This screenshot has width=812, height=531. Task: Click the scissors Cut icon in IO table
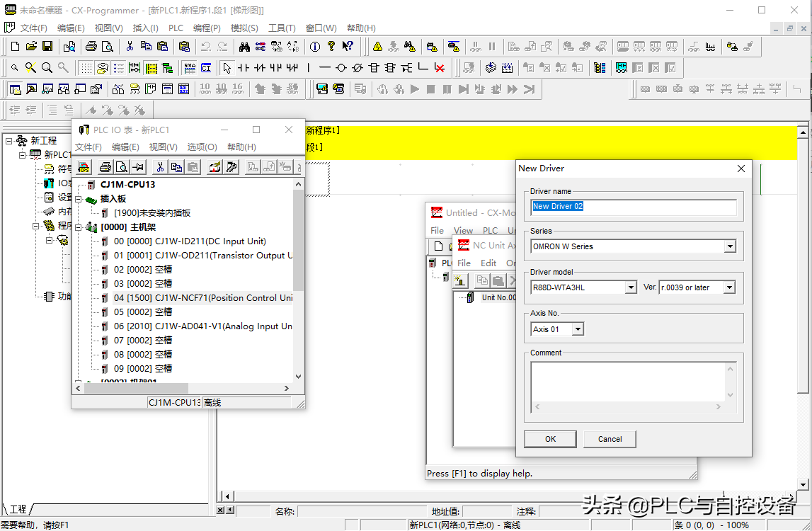pos(160,167)
